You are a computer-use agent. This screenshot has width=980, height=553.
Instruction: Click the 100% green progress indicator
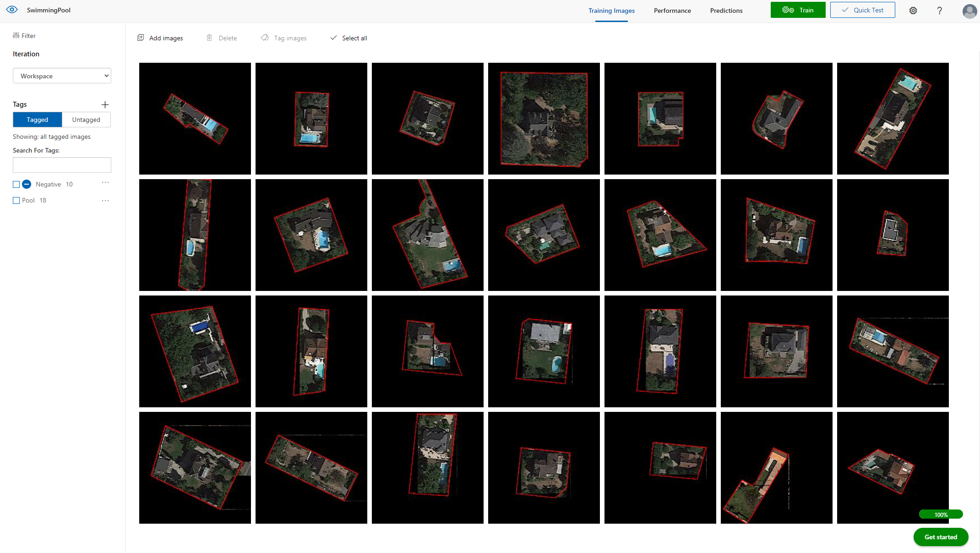(941, 515)
